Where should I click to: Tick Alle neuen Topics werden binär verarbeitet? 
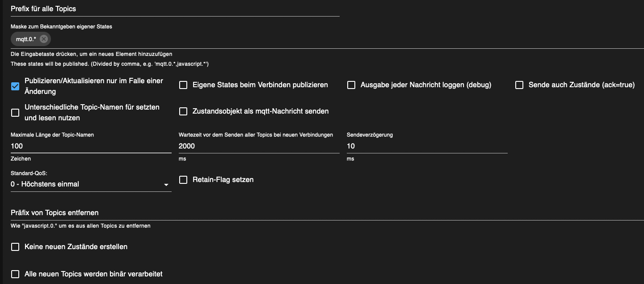(15, 274)
